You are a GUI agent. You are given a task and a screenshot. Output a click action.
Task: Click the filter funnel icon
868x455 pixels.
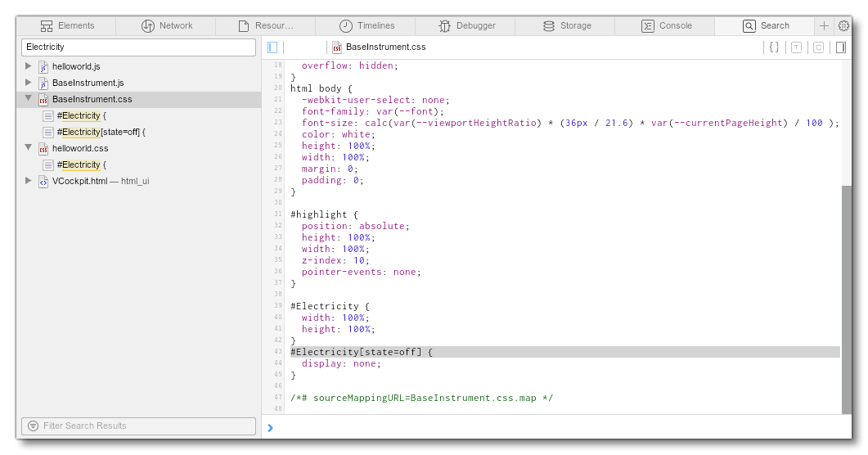34,426
